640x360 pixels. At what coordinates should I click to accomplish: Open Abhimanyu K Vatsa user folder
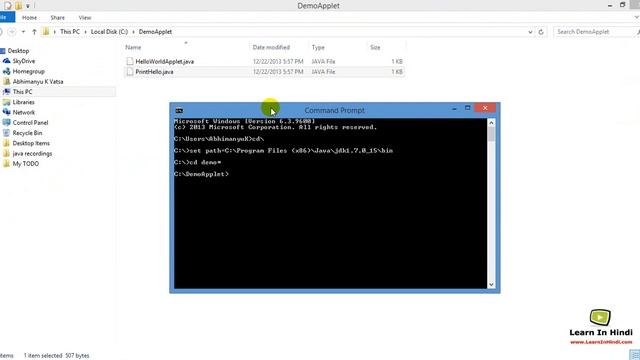(x=38, y=81)
